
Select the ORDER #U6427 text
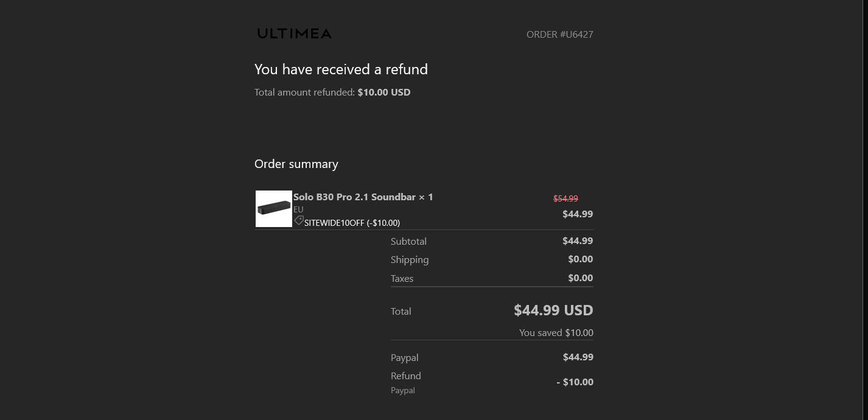click(559, 35)
